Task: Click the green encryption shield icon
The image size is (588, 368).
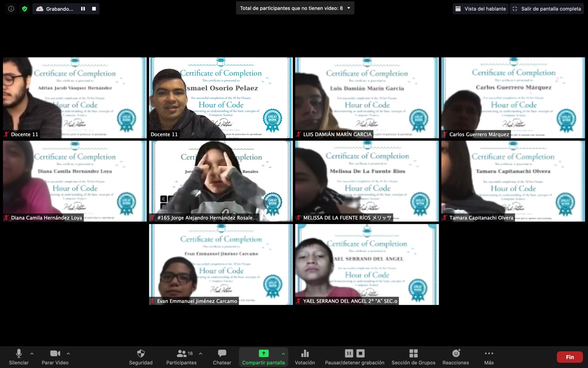Action: 24,9
